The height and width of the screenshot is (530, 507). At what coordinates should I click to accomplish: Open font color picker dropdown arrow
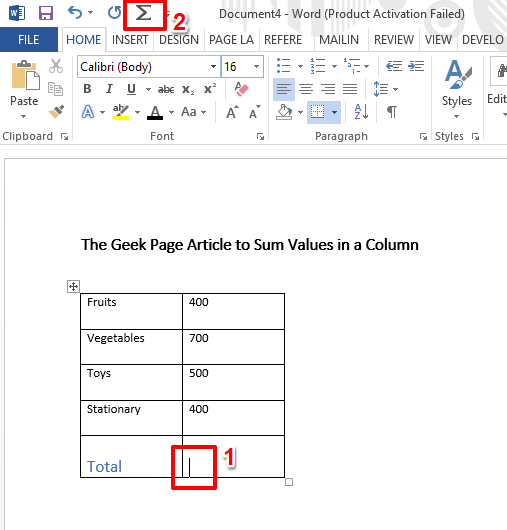[x=171, y=112]
